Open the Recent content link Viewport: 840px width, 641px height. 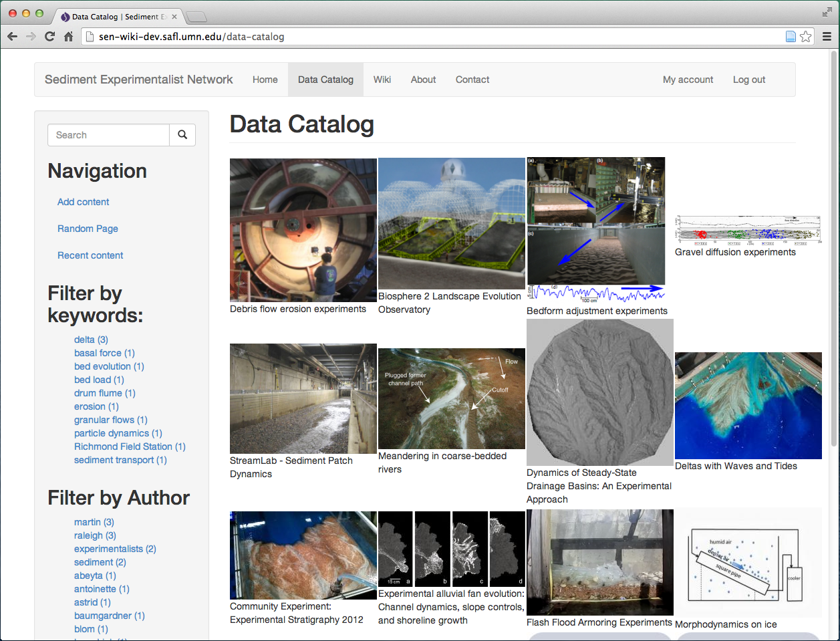tap(90, 255)
